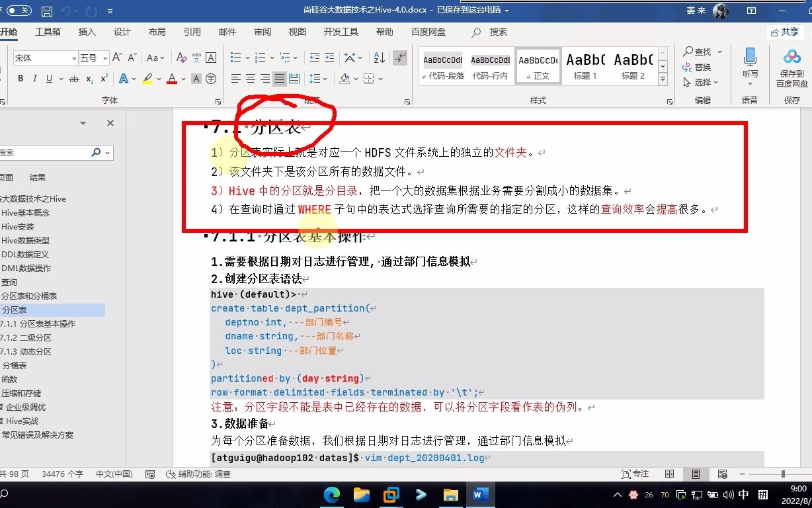Open Microsoft Edge from taskbar

point(331,494)
